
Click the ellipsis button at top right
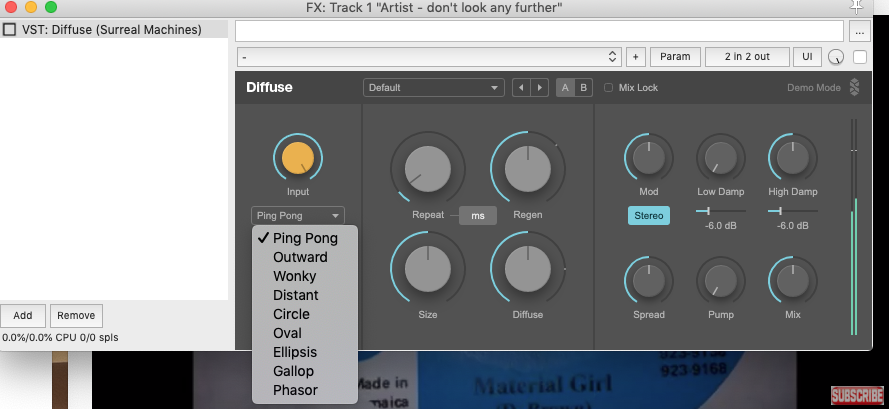(860, 32)
